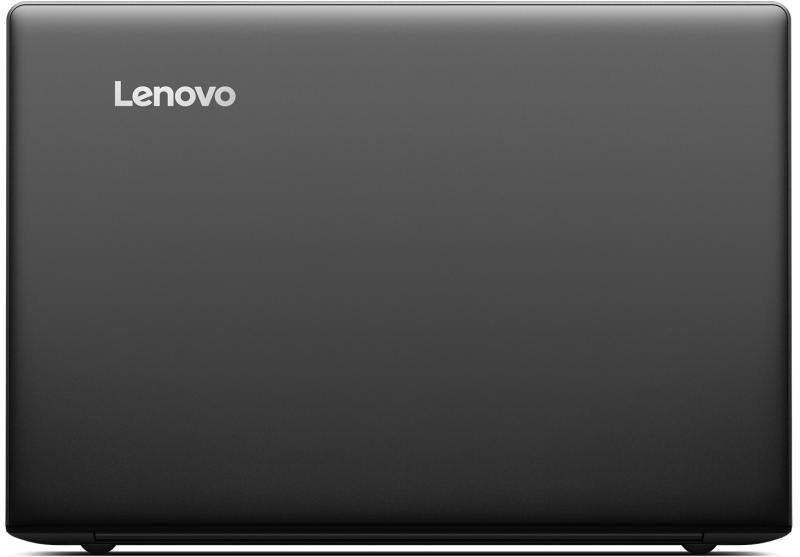Click the center of the laptop lid

(398, 270)
